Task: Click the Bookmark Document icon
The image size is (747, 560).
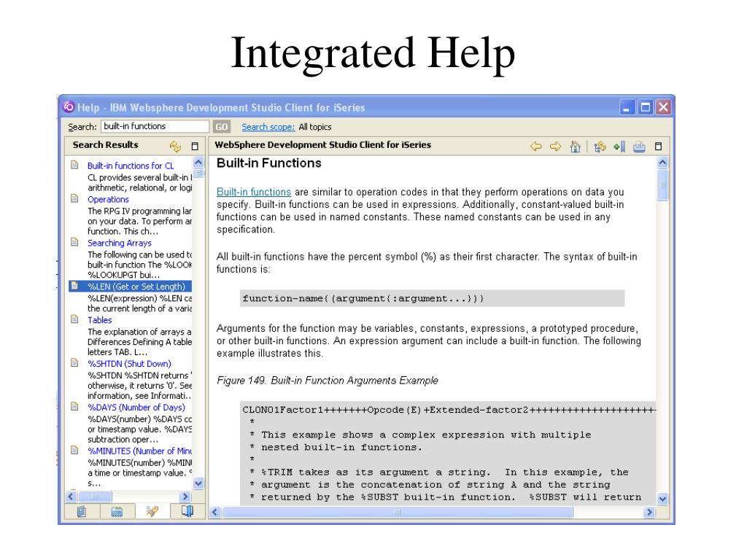Action: point(619,147)
